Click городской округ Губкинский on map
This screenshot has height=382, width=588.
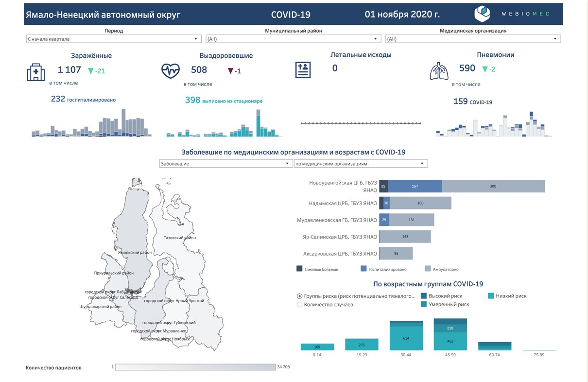coord(169,322)
